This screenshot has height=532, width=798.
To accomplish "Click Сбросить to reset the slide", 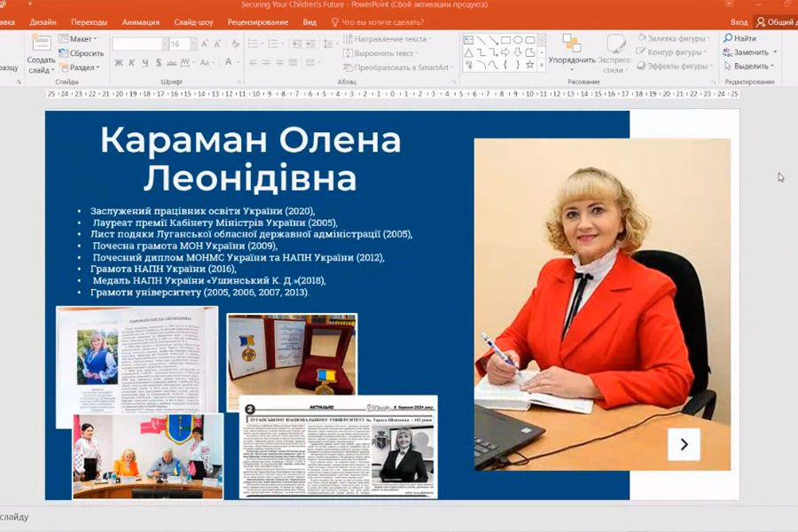I will [81, 53].
